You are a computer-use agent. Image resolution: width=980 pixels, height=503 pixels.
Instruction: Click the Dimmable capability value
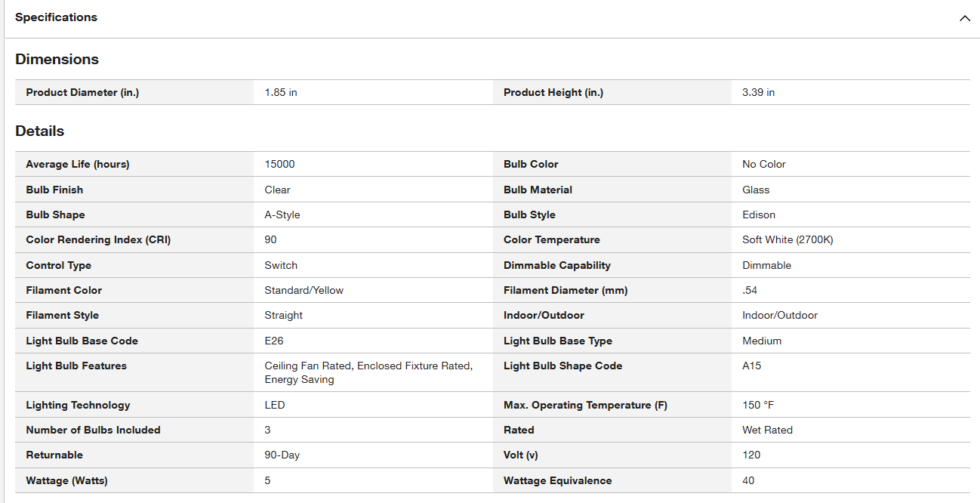click(x=766, y=265)
